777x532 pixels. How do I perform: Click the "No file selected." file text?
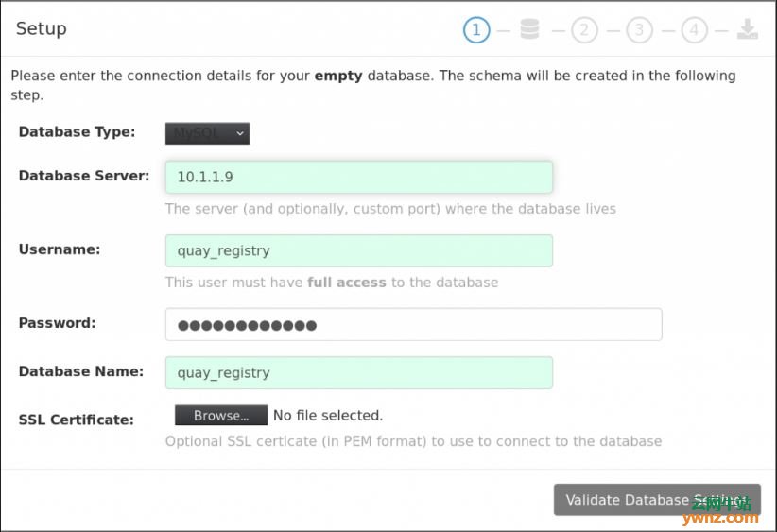[327, 415]
